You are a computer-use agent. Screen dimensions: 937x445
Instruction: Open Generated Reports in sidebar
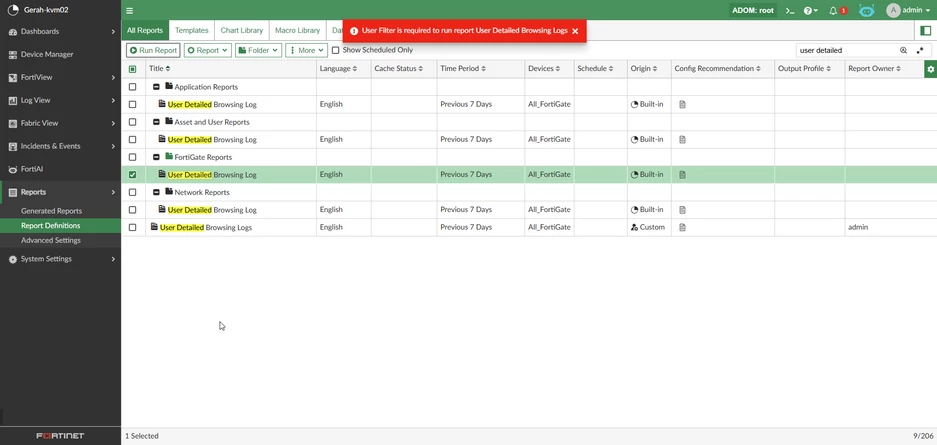51,211
